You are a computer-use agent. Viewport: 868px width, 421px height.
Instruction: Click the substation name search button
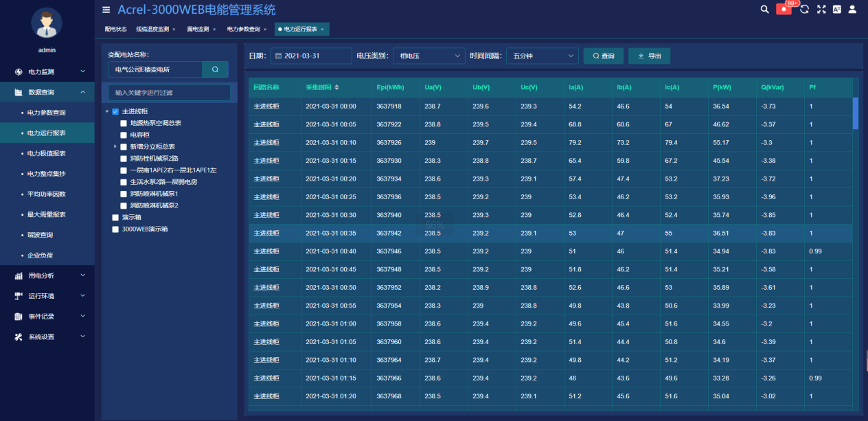[215, 69]
